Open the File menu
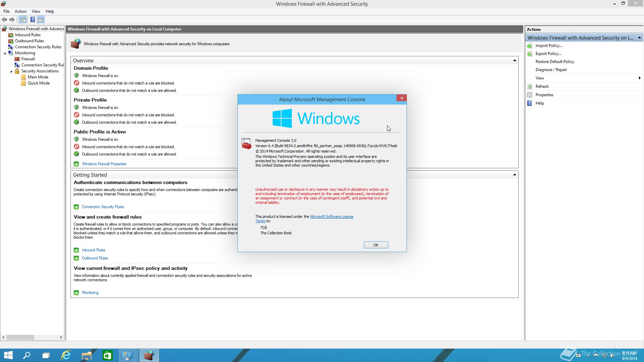The image size is (644, 362). coord(6,11)
